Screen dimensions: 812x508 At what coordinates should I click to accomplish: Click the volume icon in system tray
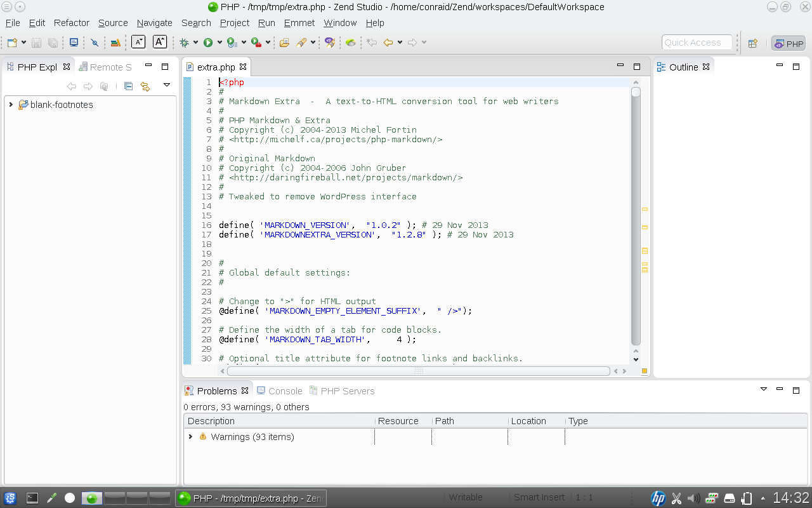694,498
